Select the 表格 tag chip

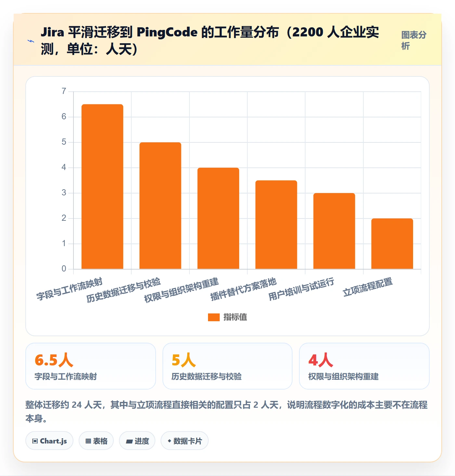tap(96, 441)
